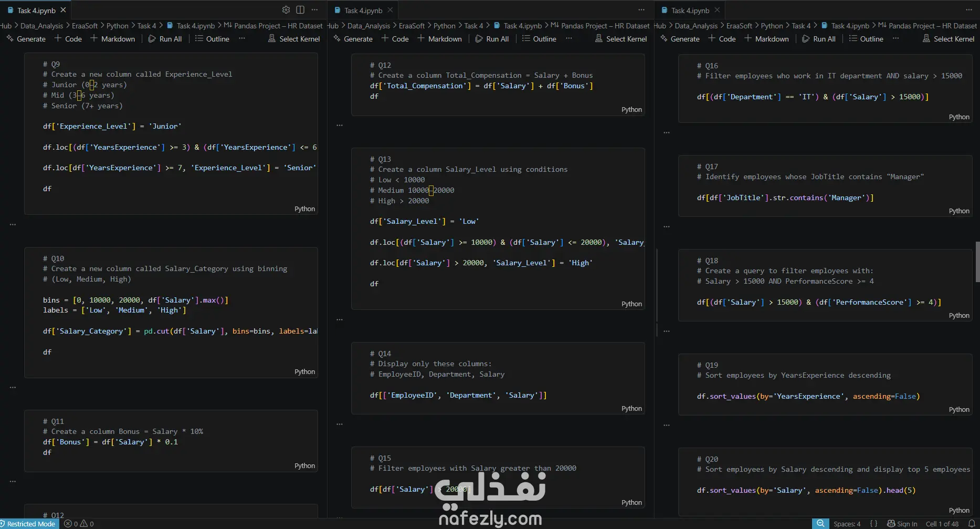Expand ellipsis below the Q12 cell
980x529 pixels.
[x=340, y=125]
